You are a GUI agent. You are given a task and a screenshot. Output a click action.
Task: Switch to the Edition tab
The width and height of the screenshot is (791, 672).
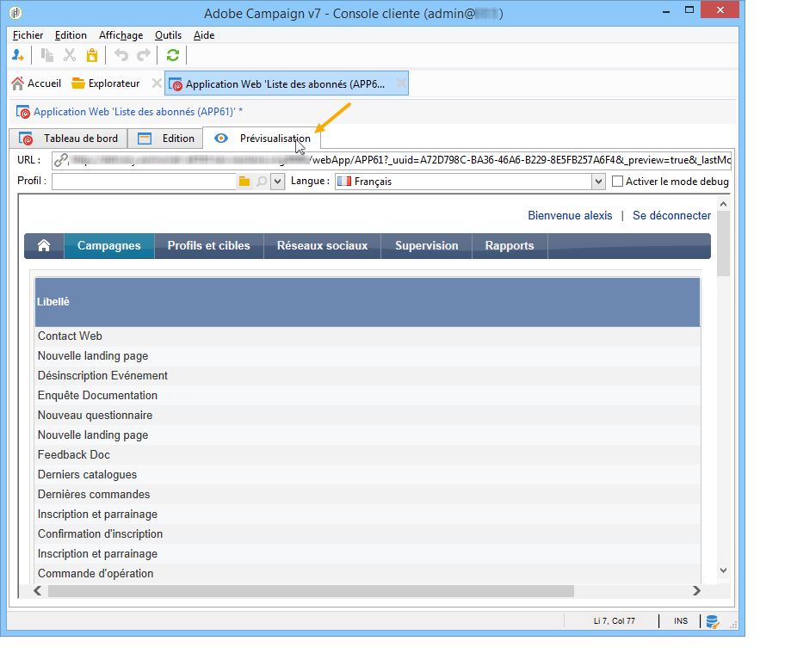(165, 139)
